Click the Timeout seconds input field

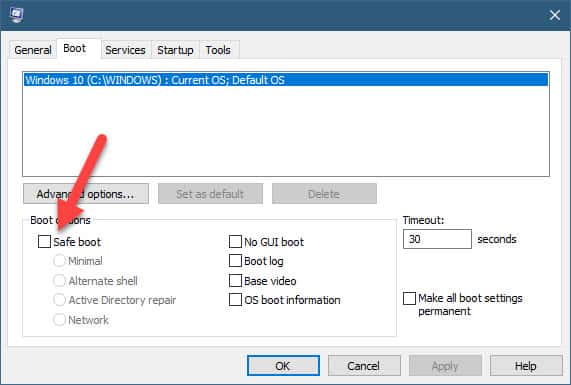[x=437, y=239]
